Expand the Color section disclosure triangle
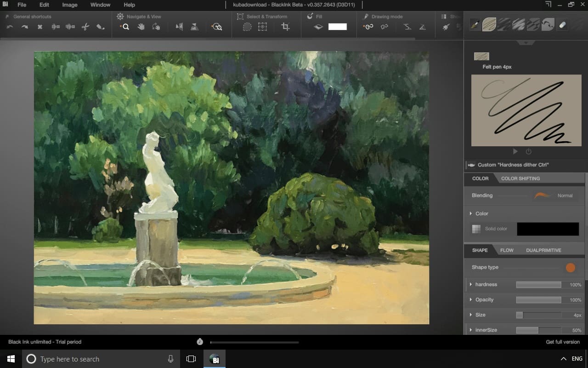 click(x=471, y=213)
